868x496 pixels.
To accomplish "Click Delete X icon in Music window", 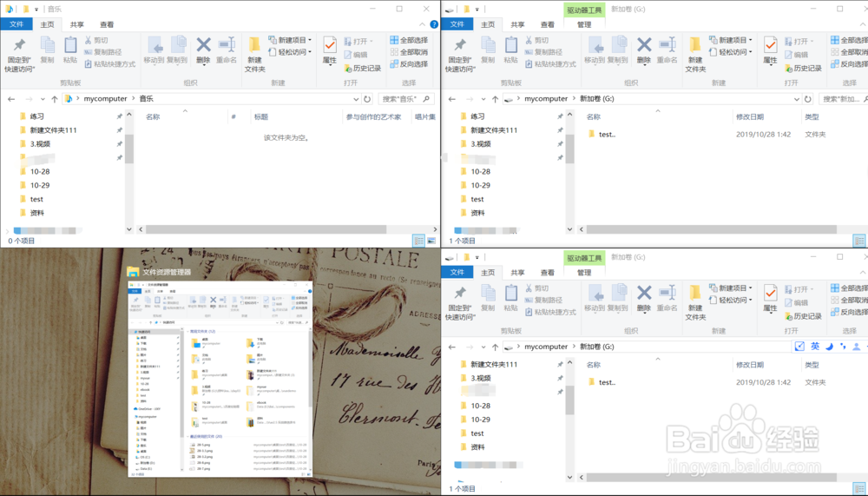I will [203, 50].
